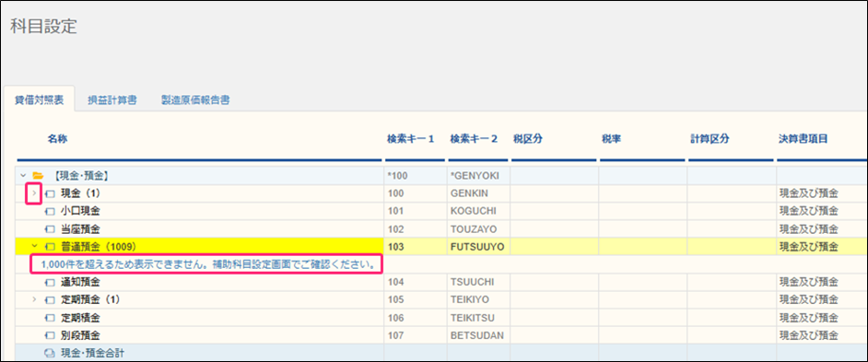The image size is (868, 362).
Task: Click the account icon beside 定期積金
Action: [x=50, y=318]
